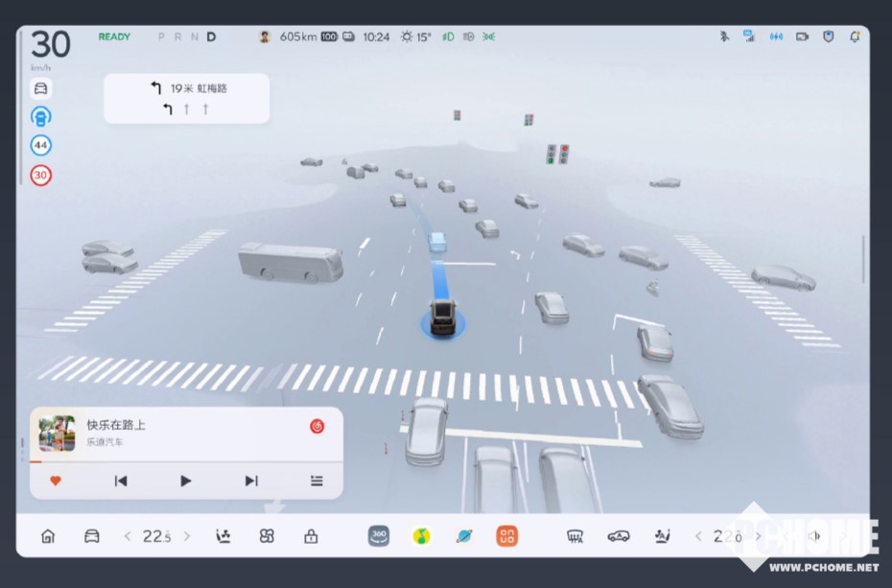Open the 360 camera view app
Screen dimensions: 892x588
point(379,536)
